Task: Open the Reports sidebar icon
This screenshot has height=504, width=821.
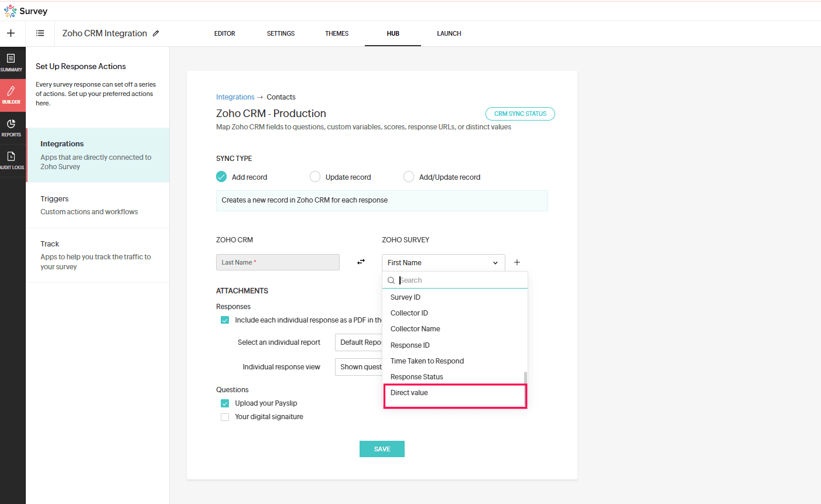Action: point(11,128)
